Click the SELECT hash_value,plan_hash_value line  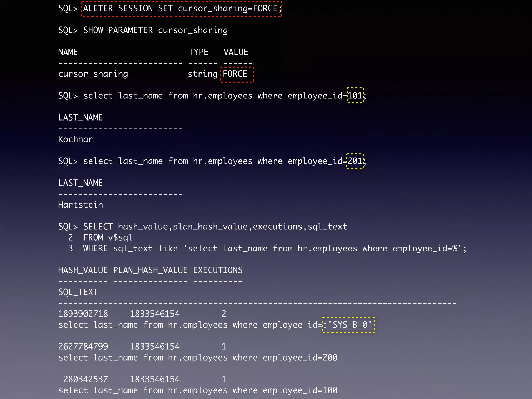point(215,227)
